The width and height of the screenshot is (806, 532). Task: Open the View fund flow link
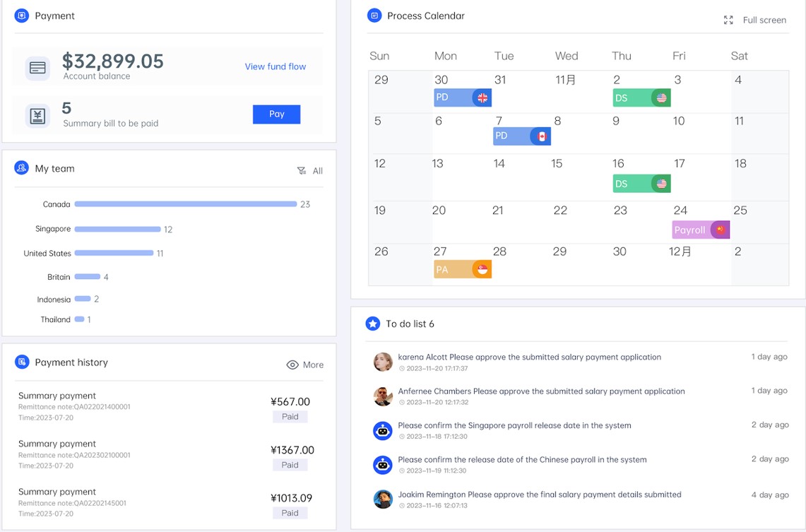point(275,66)
